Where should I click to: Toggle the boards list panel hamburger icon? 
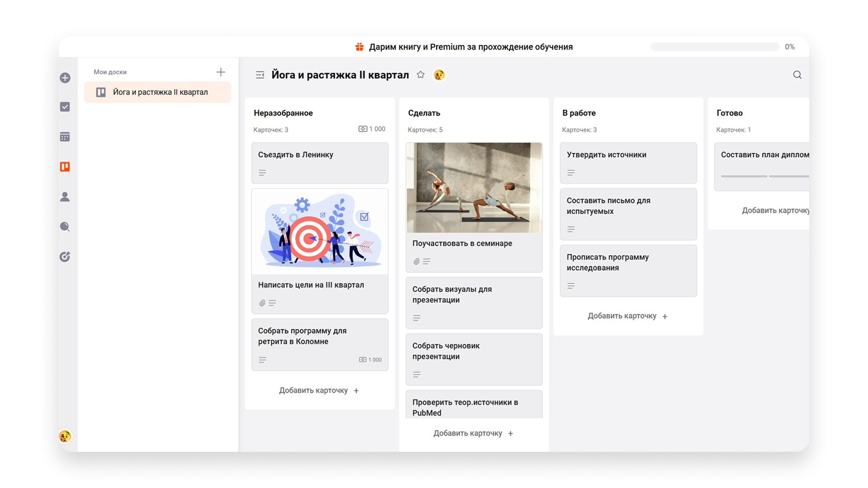point(260,75)
